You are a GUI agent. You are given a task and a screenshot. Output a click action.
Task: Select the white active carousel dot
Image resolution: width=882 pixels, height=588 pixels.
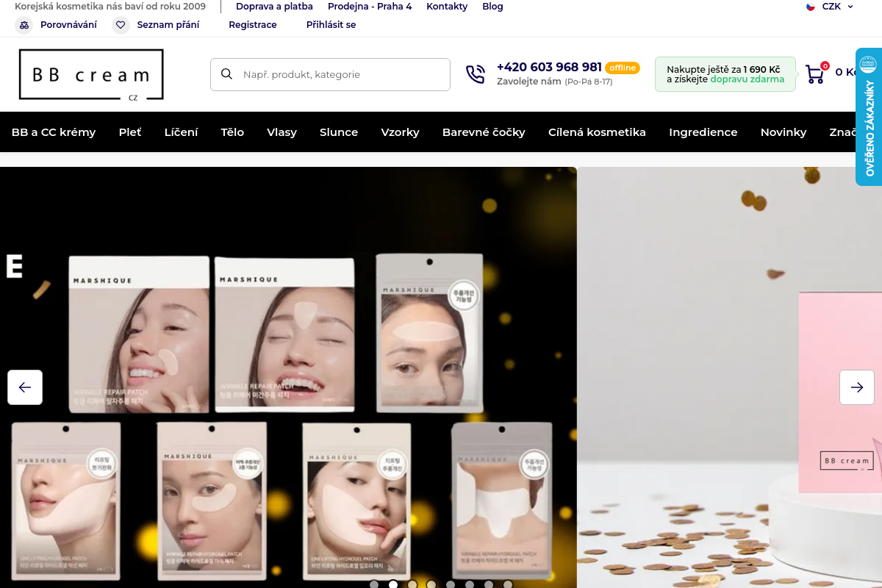(393, 584)
